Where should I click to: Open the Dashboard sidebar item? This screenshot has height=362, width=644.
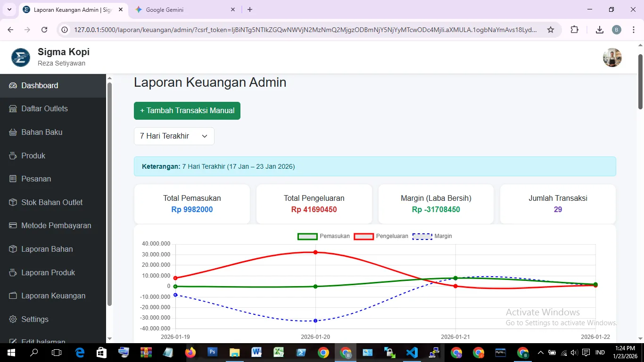pyautogui.click(x=53, y=85)
